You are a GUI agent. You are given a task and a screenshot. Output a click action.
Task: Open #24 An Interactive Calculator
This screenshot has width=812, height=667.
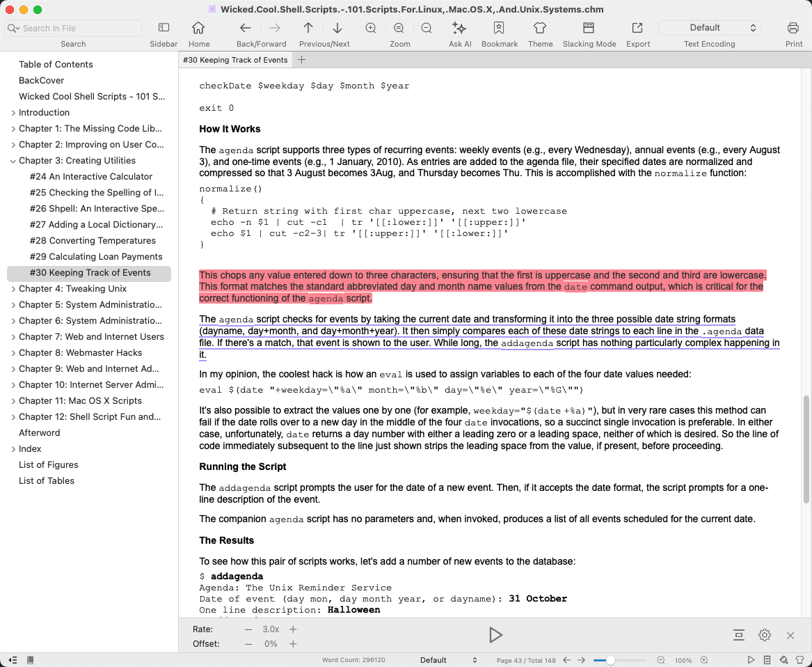coord(91,177)
